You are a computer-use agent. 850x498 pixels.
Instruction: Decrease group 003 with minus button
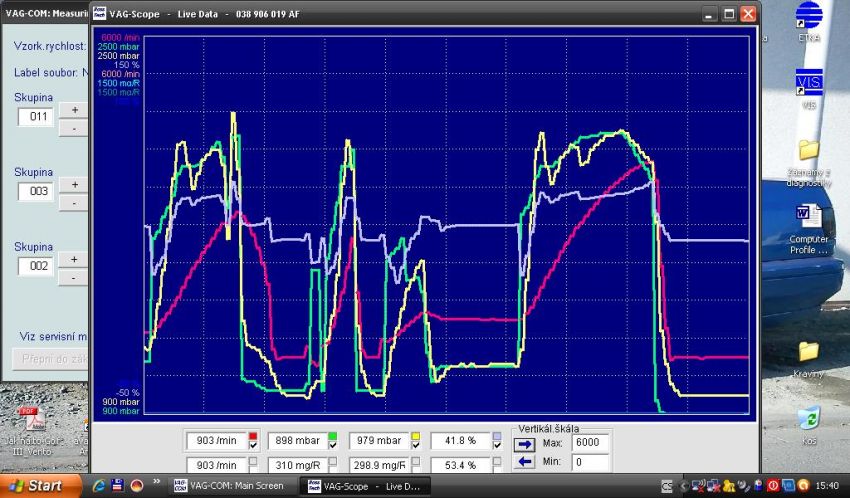click(x=74, y=203)
